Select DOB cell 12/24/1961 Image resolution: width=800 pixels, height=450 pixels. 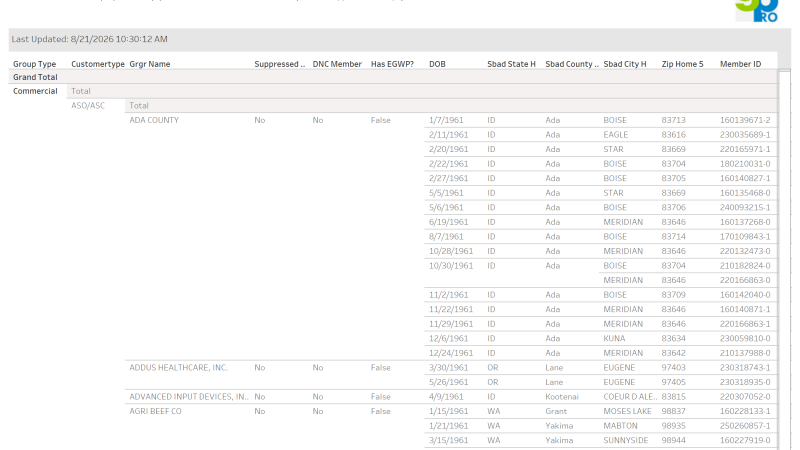tap(451, 353)
